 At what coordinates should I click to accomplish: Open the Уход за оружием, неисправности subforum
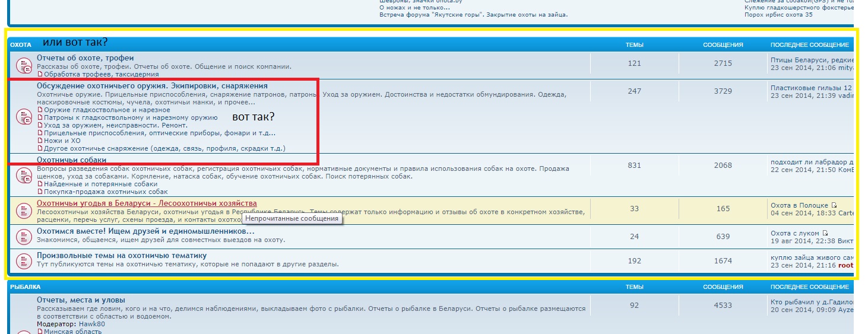(115, 125)
